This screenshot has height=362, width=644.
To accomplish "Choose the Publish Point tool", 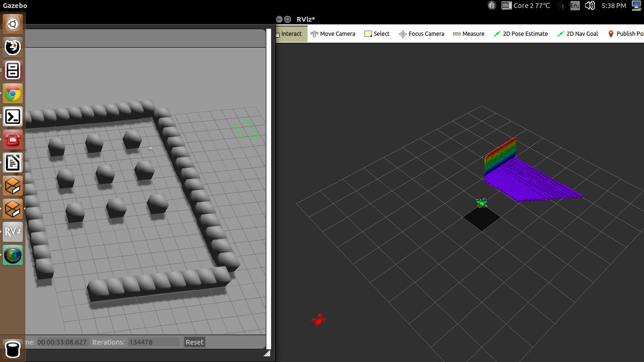I will [x=625, y=34].
